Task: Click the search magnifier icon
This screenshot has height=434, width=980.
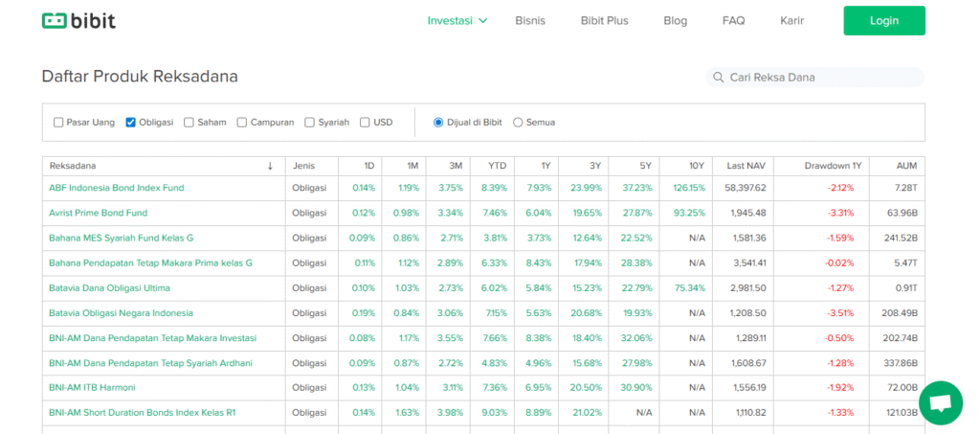Action: [x=717, y=78]
